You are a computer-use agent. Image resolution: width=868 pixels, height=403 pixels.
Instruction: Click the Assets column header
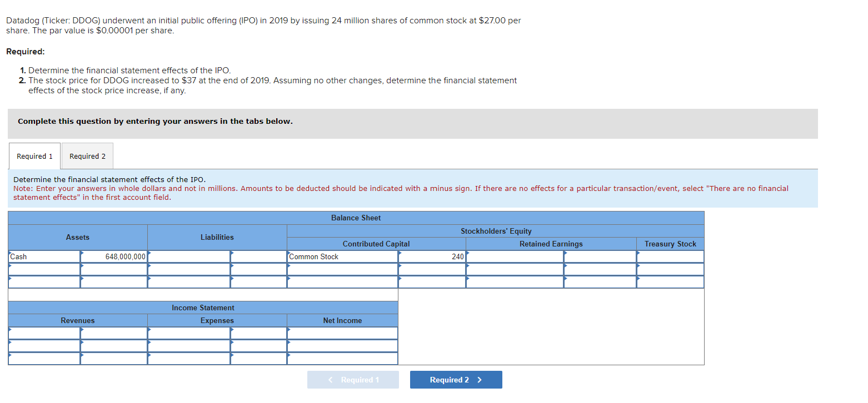pos(78,237)
